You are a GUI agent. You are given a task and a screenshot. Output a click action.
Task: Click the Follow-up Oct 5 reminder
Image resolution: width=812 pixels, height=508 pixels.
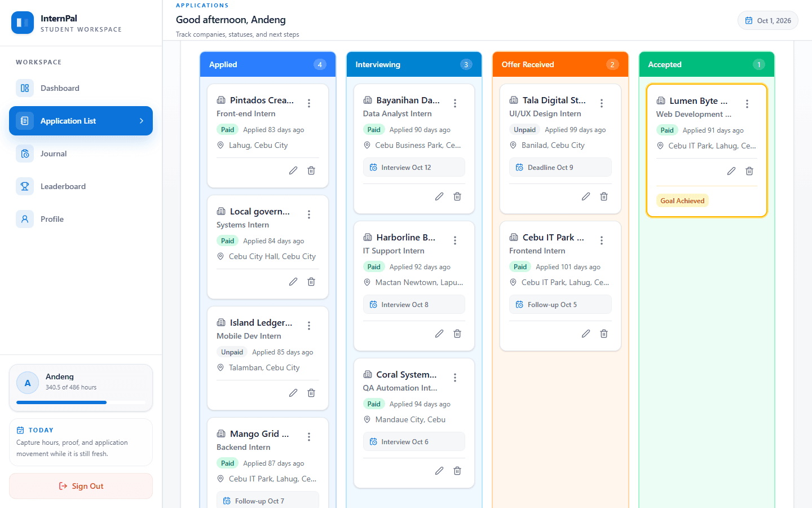pos(561,304)
